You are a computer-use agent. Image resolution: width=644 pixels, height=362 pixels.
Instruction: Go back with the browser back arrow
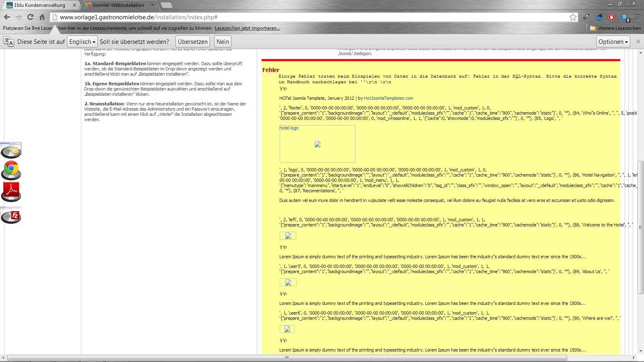pyautogui.click(x=7, y=17)
